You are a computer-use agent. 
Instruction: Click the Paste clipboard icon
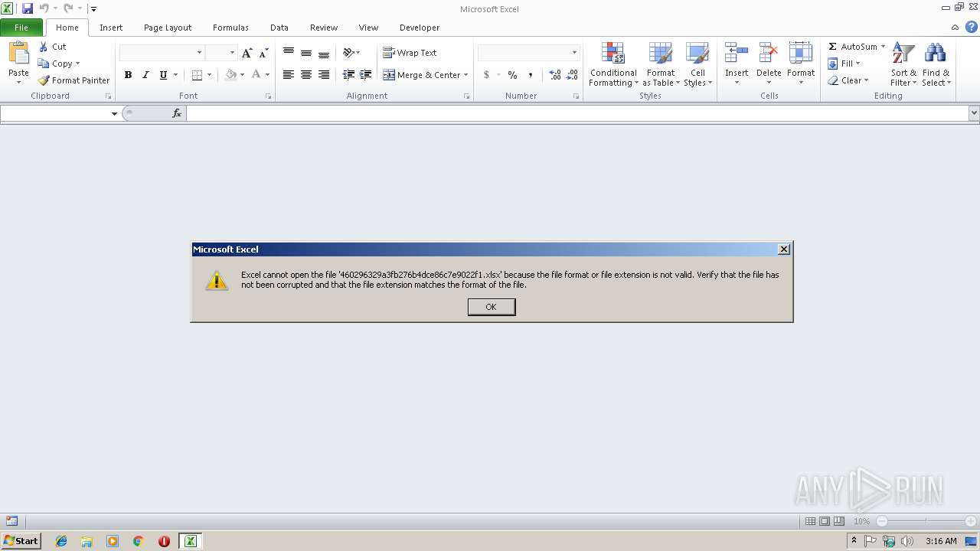[18, 53]
